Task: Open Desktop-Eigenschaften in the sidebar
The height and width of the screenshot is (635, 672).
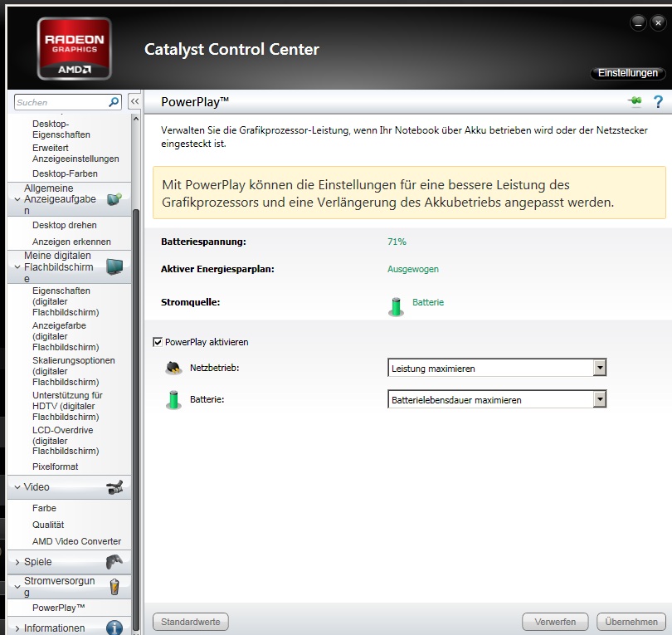Action: [x=61, y=129]
